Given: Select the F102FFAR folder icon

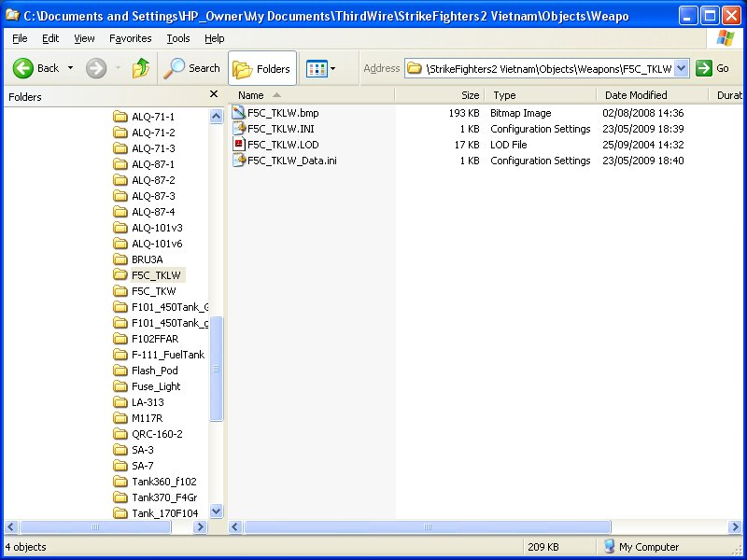Looking at the screenshot, I should [120, 339].
